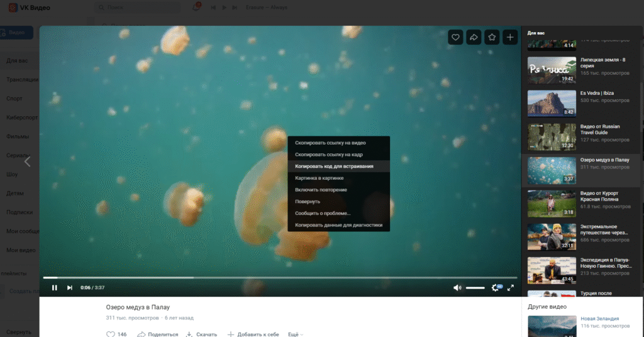
Task: Like video with overlay heart icon
Action: pyautogui.click(x=455, y=38)
